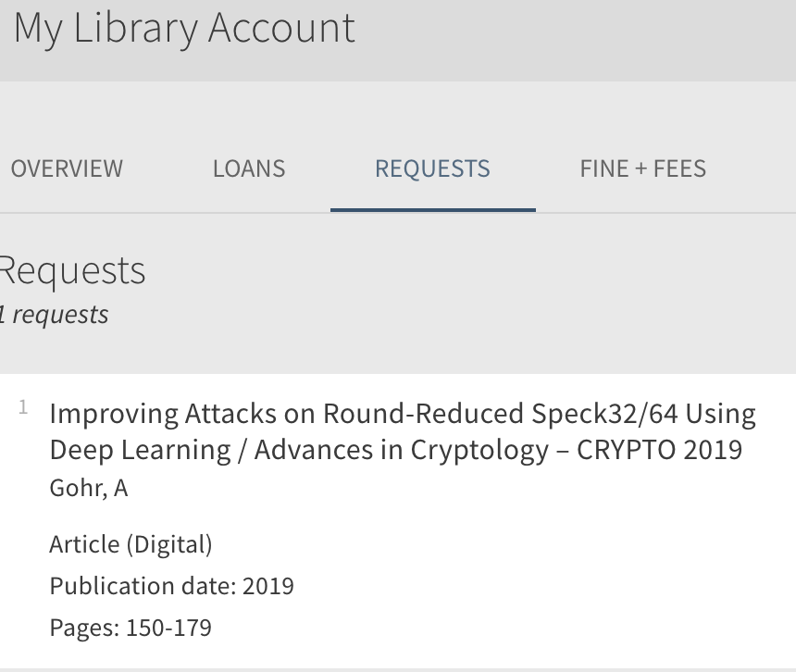
Task: Switch to the OVERVIEW tab
Action: click(67, 168)
